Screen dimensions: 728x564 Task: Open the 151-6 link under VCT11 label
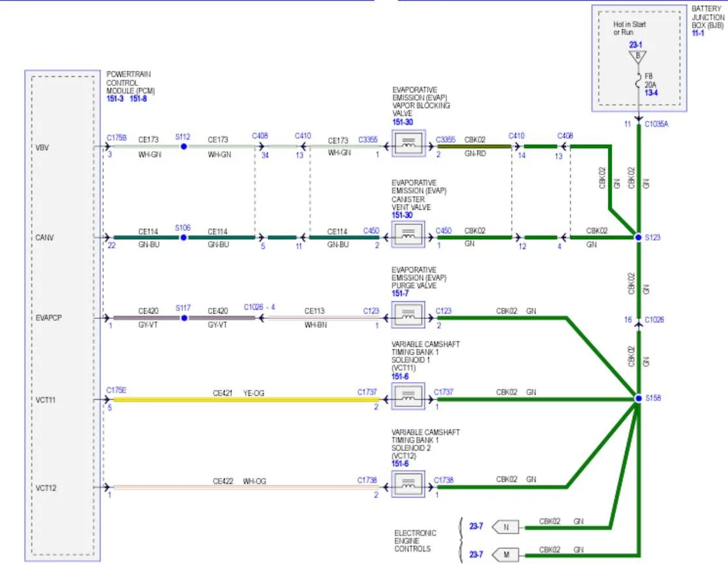(400, 376)
